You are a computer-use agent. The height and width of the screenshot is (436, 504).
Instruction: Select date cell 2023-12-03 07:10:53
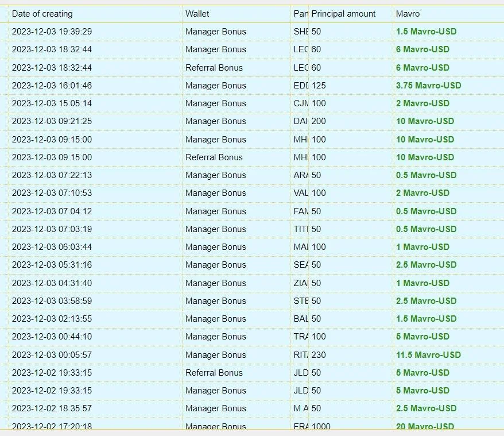52,193
